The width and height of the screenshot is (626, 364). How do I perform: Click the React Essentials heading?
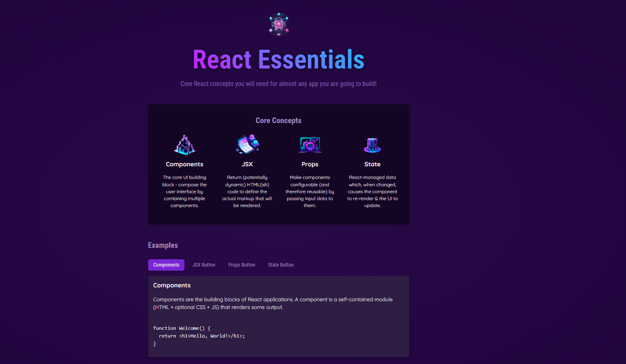click(278, 60)
